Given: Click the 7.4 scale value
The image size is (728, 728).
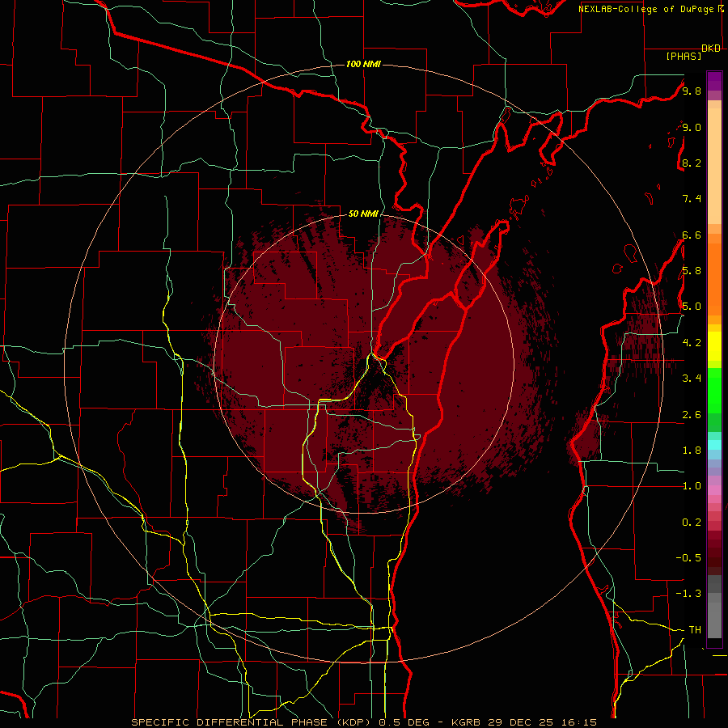Looking at the screenshot, I should pyautogui.click(x=692, y=199).
